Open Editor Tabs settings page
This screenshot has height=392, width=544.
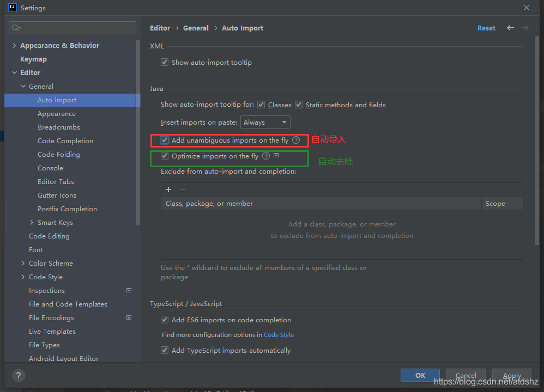pos(56,181)
